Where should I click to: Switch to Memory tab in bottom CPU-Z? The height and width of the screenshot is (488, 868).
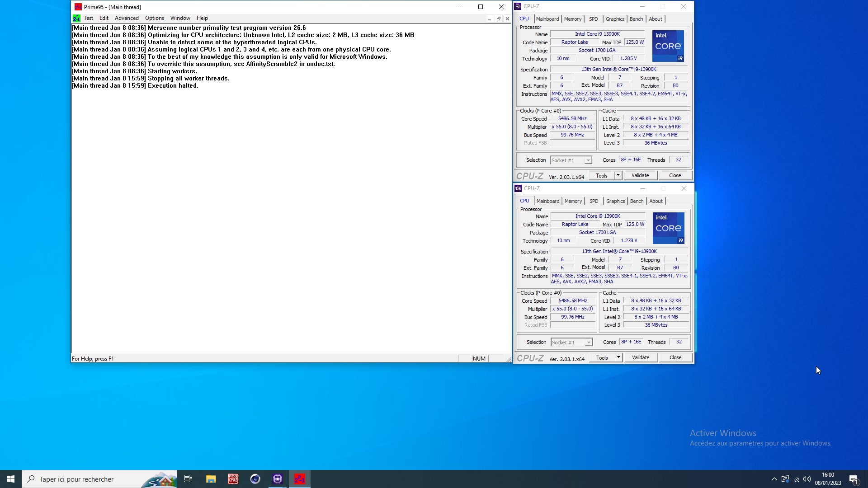(x=573, y=201)
